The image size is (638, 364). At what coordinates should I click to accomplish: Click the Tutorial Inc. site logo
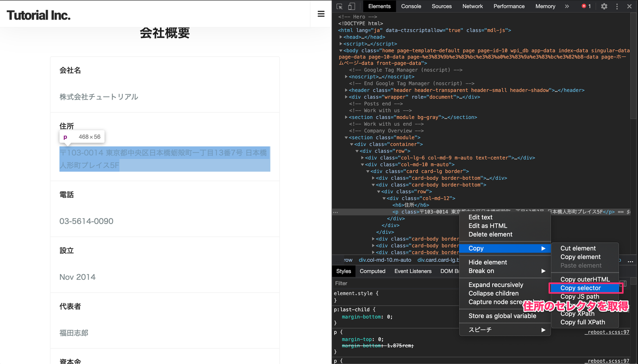[x=39, y=15]
